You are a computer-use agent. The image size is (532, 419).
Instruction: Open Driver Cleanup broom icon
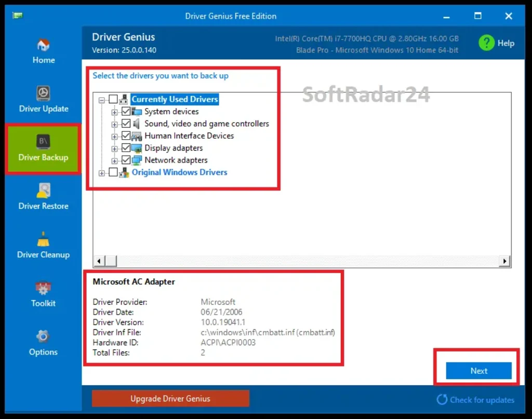[43, 239]
